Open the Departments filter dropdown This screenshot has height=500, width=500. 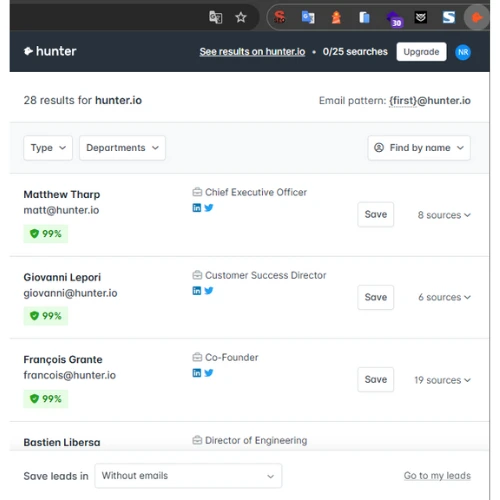(122, 148)
